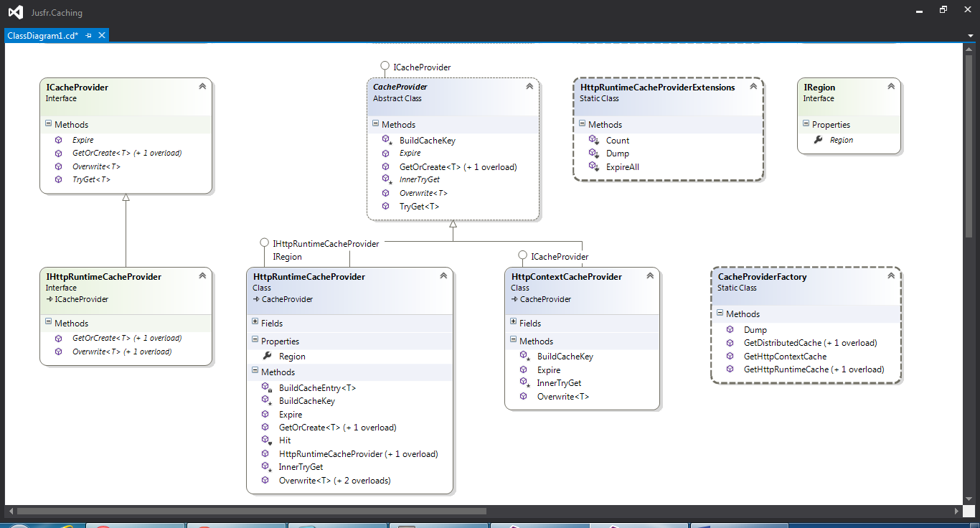Click vertical scrollbar thumb
Viewport: 980px width, 528px height.
(969, 146)
